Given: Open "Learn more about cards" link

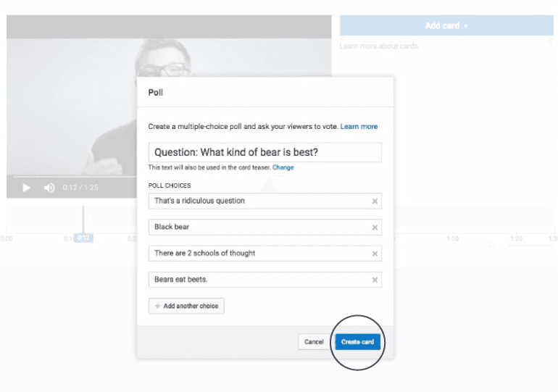Looking at the screenshot, I should 379,46.
